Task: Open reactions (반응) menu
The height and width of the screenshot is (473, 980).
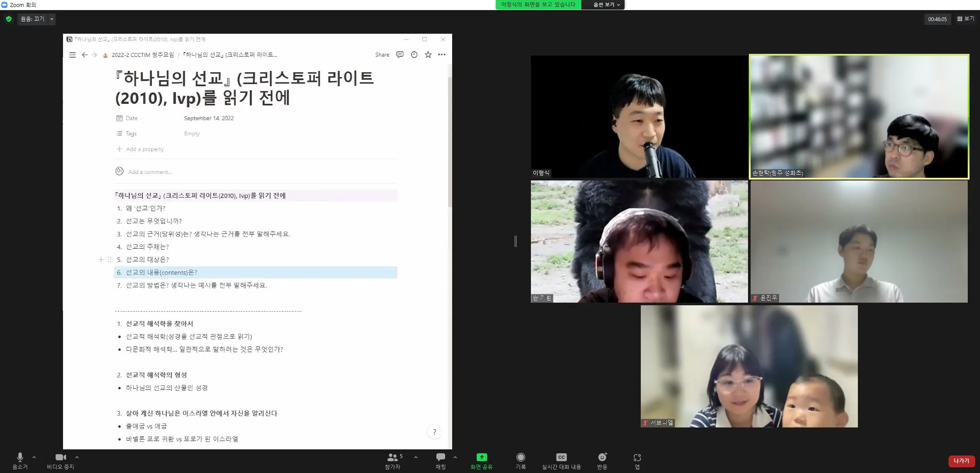Action: [602, 461]
